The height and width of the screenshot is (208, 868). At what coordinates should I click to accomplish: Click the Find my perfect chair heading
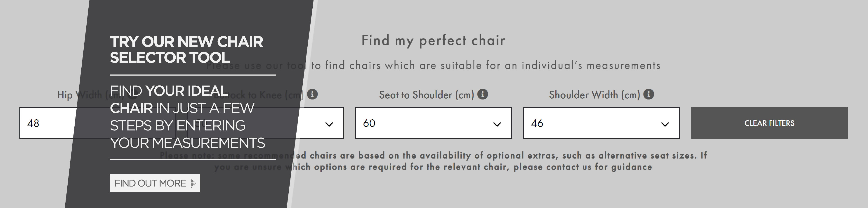pyautogui.click(x=433, y=40)
